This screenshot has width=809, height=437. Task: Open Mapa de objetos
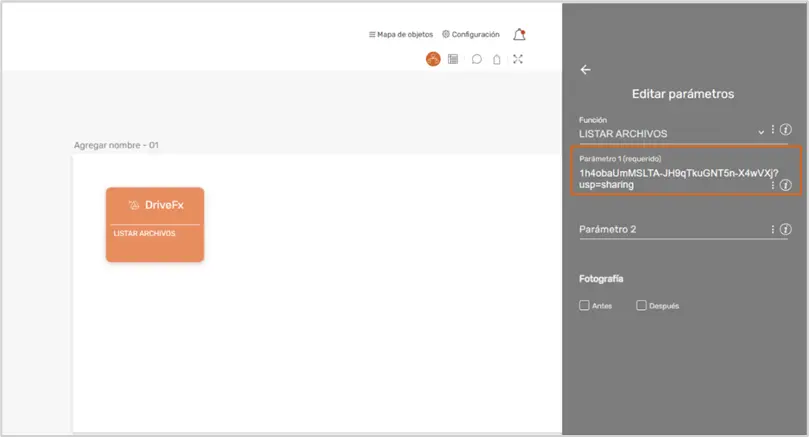click(x=401, y=35)
